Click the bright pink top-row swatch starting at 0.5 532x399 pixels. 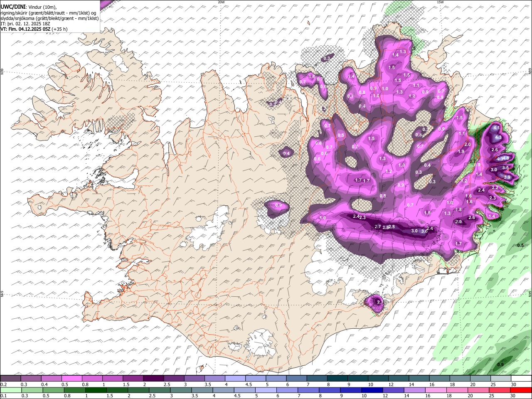pyautogui.click(x=71, y=378)
